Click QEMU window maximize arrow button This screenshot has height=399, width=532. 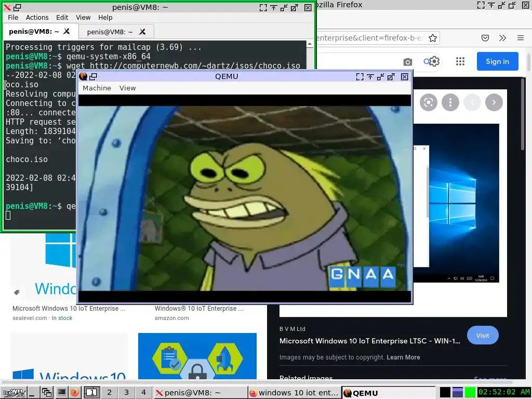pyautogui.click(x=391, y=77)
